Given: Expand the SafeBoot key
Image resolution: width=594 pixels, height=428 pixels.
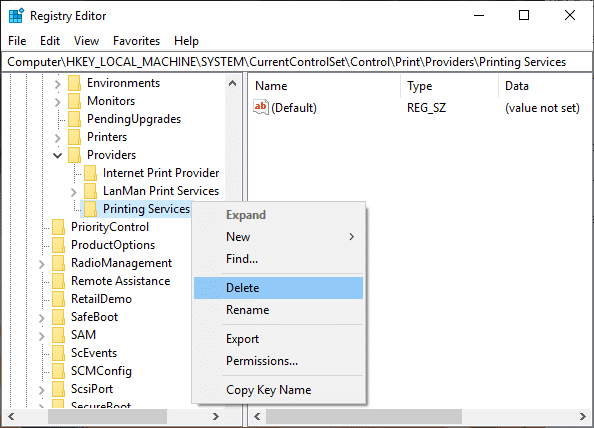Looking at the screenshot, I should (x=42, y=318).
